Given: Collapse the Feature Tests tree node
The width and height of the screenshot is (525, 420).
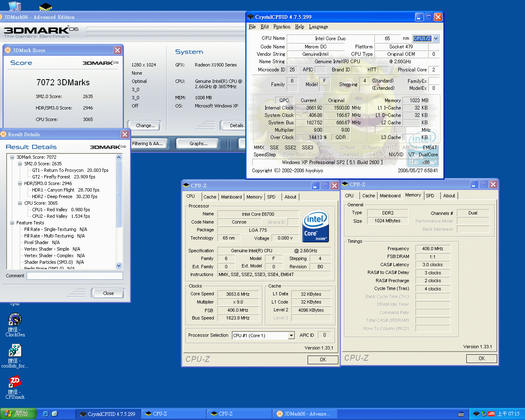Looking at the screenshot, I should pyautogui.click(x=12, y=223).
